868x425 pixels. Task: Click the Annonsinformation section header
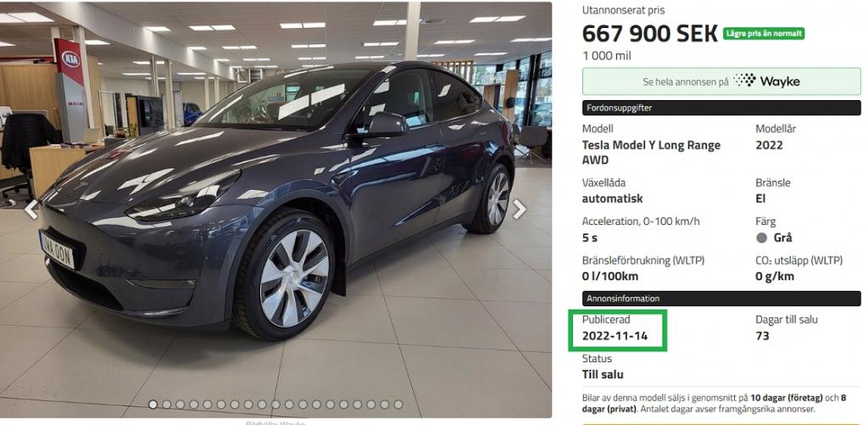point(721,299)
